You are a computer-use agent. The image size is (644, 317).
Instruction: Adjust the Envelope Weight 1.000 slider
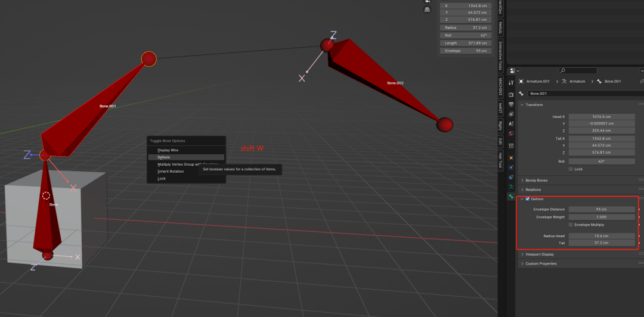602,217
